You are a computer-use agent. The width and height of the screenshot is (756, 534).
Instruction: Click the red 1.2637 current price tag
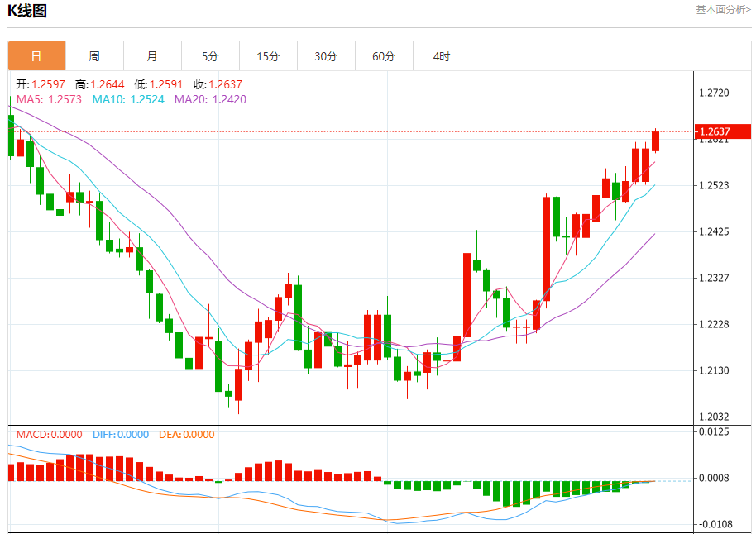pyautogui.click(x=723, y=131)
